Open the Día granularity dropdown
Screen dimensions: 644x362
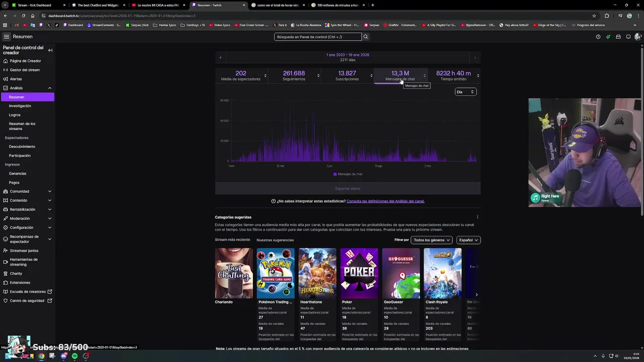(x=465, y=92)
